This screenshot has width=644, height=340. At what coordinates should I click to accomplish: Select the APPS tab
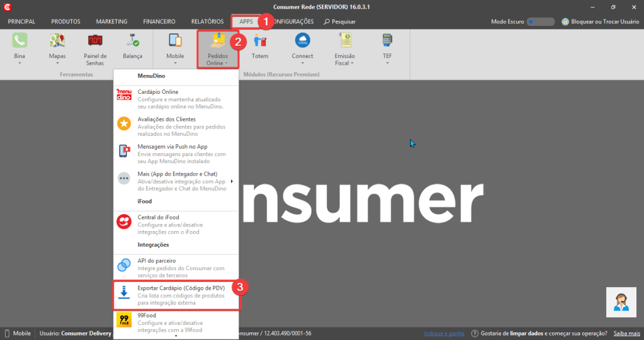[x=246, y=21]
